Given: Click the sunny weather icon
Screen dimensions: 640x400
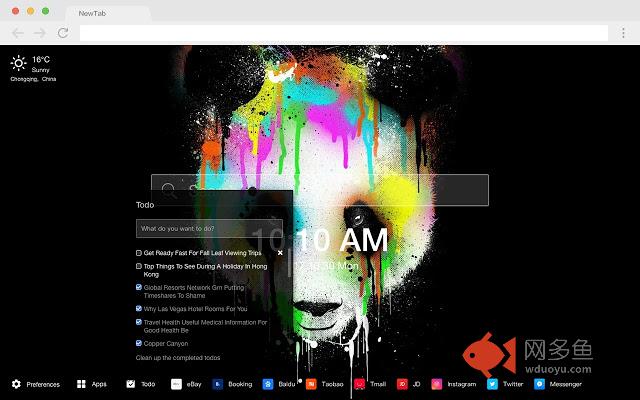Looking at the screenshot, I should tap(19, 64).
